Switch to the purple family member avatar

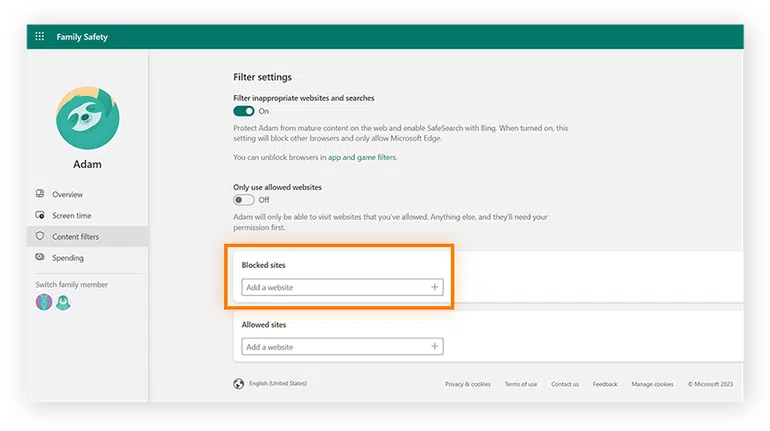(43, 302)
